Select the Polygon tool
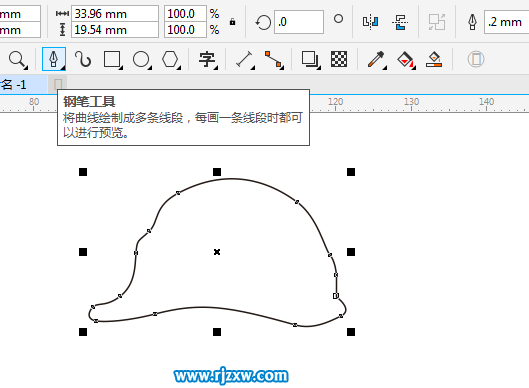 [170, 59]
